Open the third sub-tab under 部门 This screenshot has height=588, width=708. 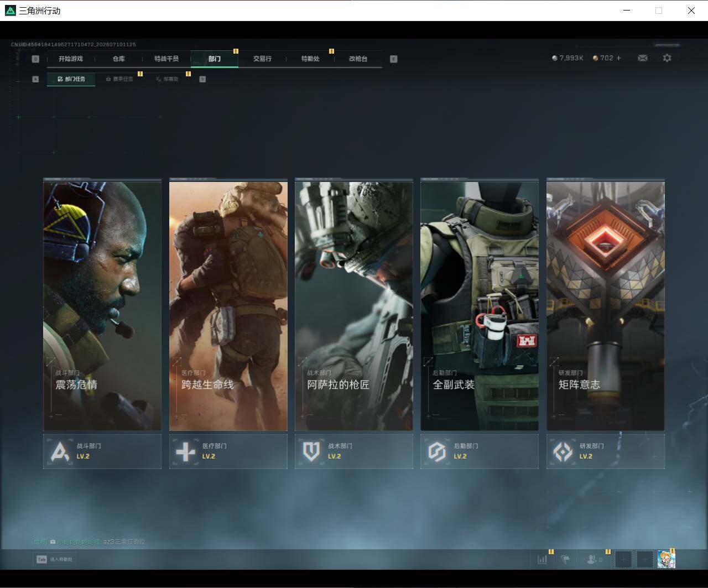(x=168, y=79)
